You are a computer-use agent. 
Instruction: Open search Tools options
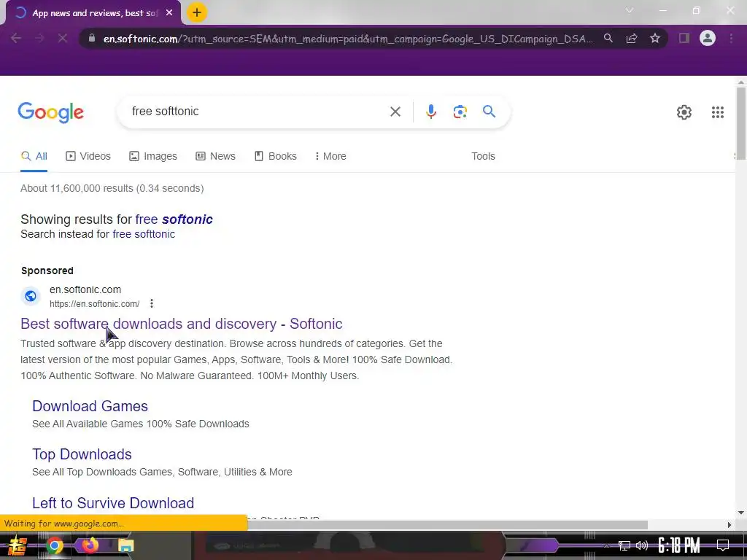[483, 156]
